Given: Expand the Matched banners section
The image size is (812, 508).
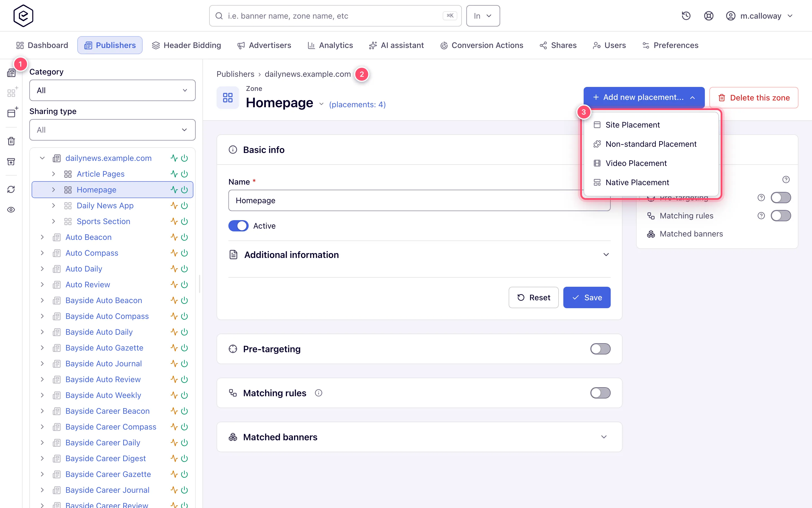Looking at the screenshot, I should 419,437.
